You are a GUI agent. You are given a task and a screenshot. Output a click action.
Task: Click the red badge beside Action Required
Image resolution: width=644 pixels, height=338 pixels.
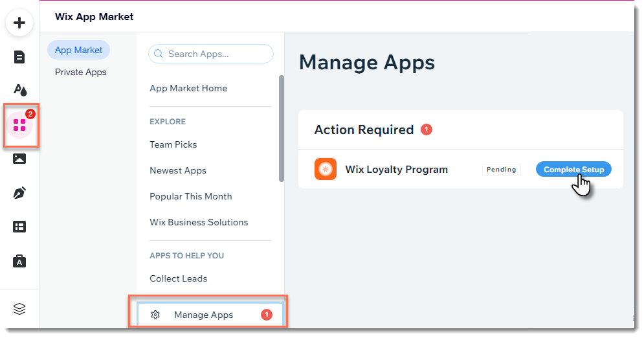[427, 130]
